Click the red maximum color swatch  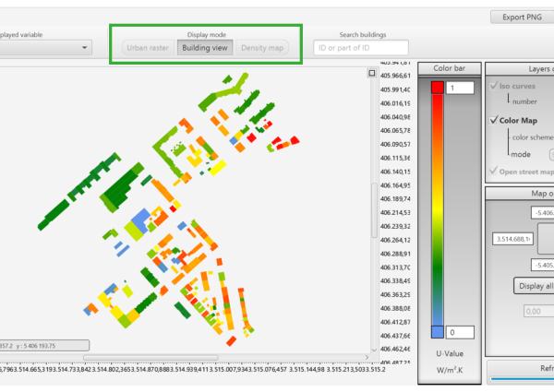pyautogui.click(x=437, y=88)
